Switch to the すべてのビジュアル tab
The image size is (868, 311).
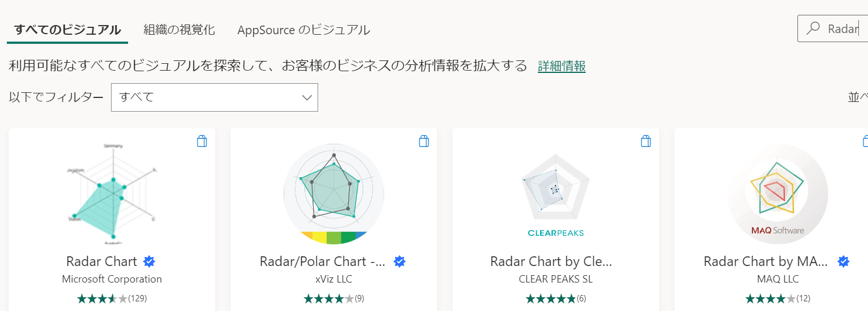67,30
